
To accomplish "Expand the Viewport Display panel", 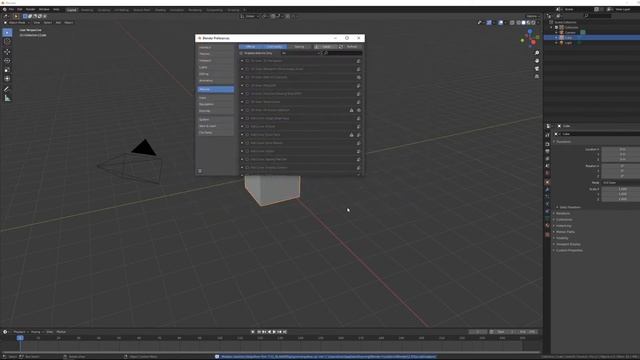I will (x=567, y=244).
